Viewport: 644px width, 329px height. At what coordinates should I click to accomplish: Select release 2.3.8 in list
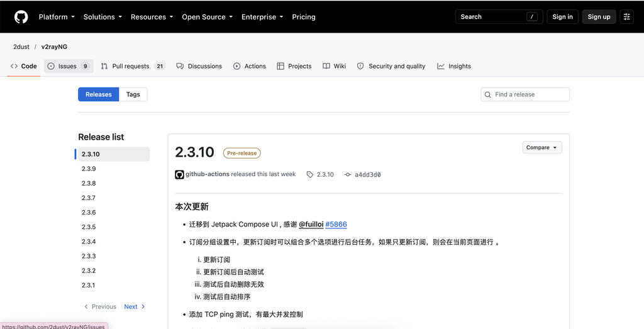coord(114,183)
